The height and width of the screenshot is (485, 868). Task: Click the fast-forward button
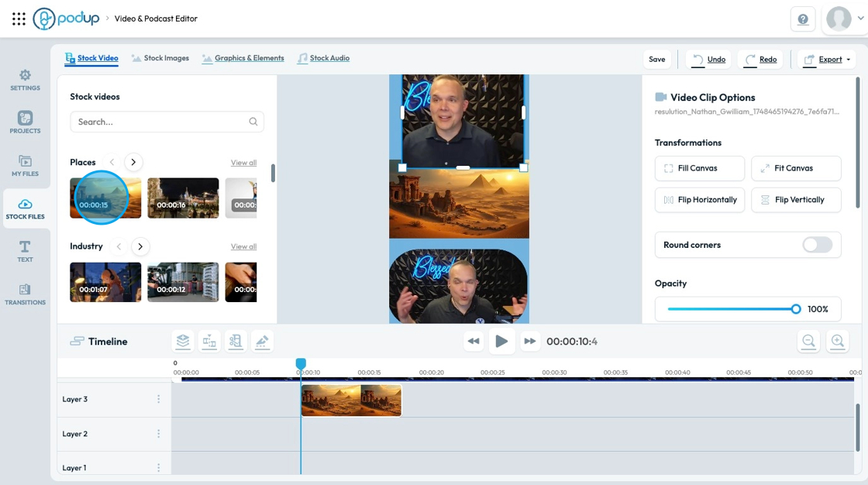point(530,341)
